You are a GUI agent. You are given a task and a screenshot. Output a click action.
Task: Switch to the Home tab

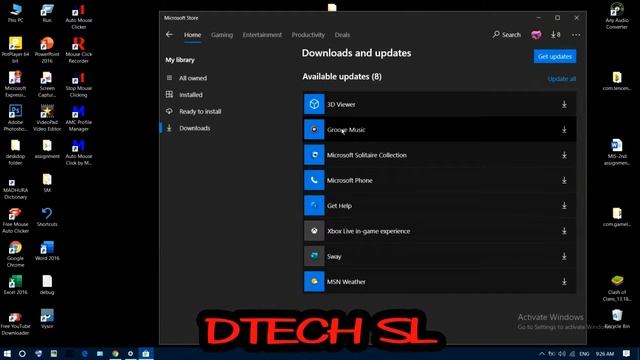tap(192, 35)
